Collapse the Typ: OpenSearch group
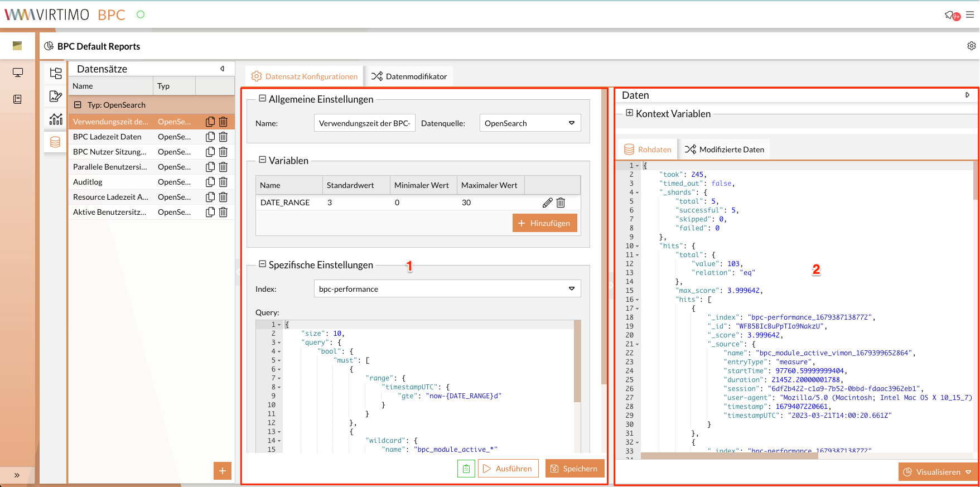Viewport: 980px width, 487px height. [x=78, y=105]
